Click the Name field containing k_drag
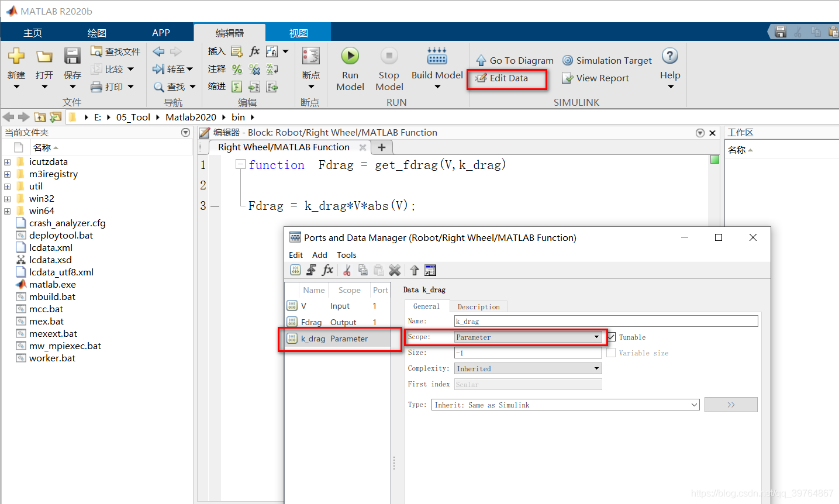 [606, 321]
